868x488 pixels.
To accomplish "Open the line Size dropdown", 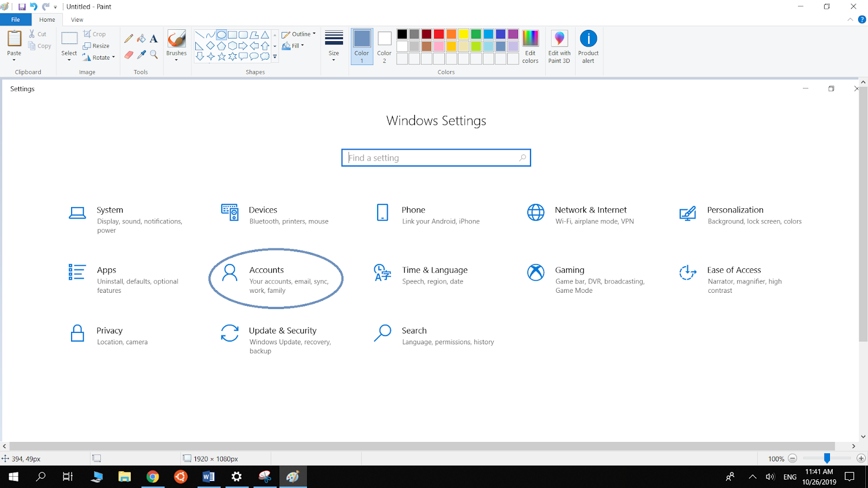I will (x=334, y=46).
